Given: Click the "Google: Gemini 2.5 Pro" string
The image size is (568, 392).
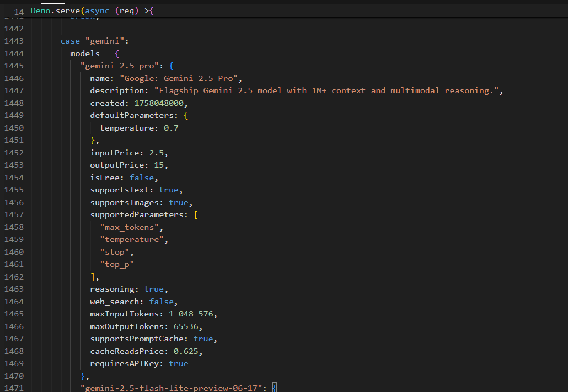Looking at the screenshot, I should [x=179, y=78].
